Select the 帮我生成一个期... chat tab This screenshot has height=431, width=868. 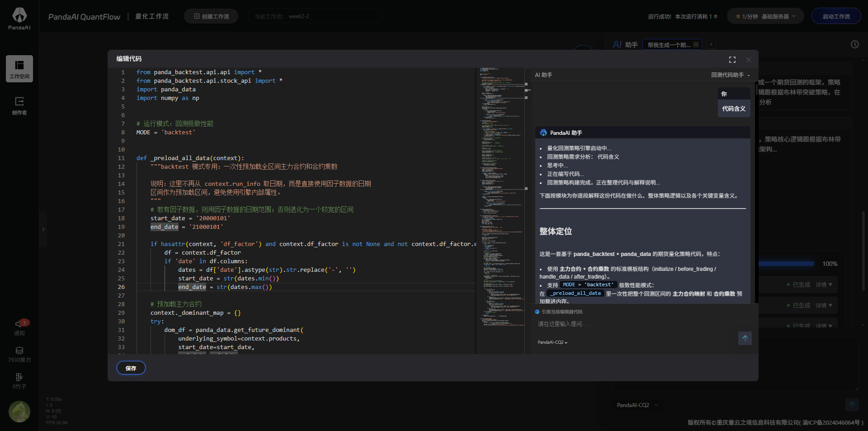[x=668, y=45]
